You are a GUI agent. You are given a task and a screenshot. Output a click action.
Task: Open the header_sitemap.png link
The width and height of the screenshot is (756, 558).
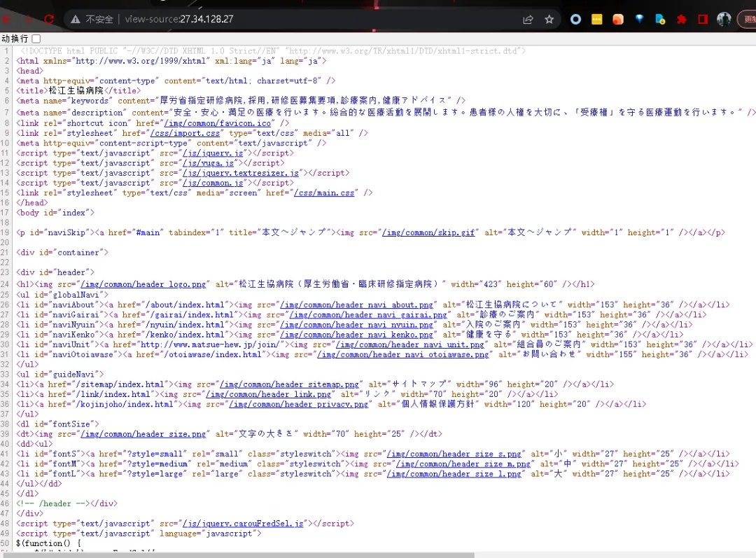(x=289, y=384)
